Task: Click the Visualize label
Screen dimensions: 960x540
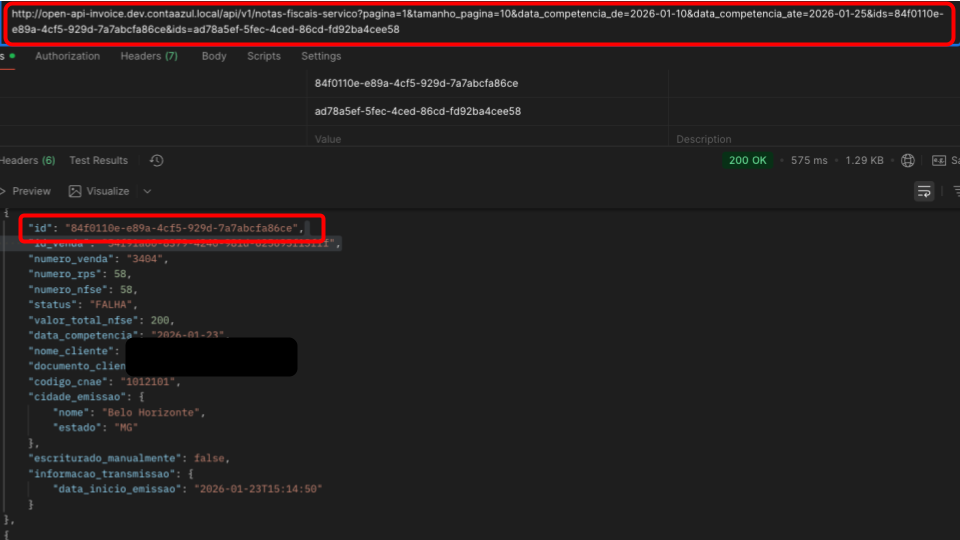Action: pyautogui.click(x=108, y=192)
